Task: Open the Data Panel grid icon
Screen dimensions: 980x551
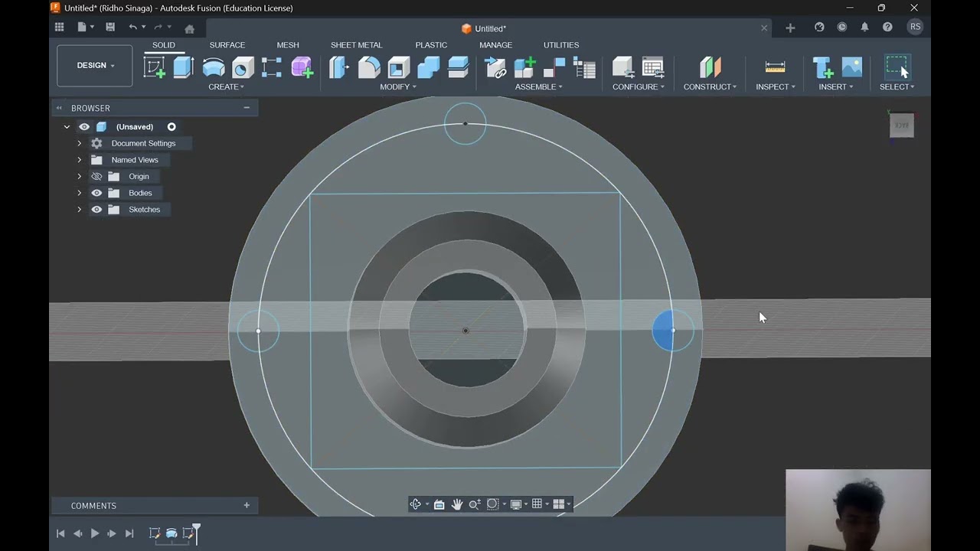Action: [x=59, y=27]
